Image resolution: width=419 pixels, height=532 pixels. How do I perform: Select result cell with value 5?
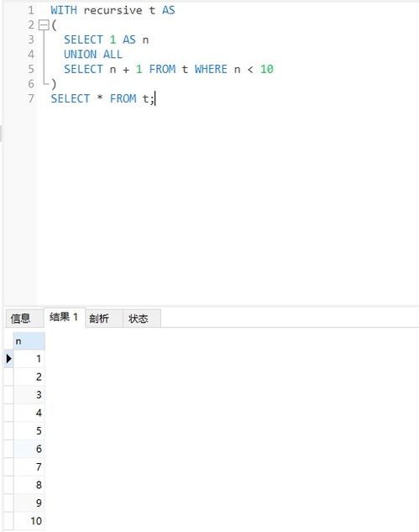pyautogui.click(x=29, y=431)
